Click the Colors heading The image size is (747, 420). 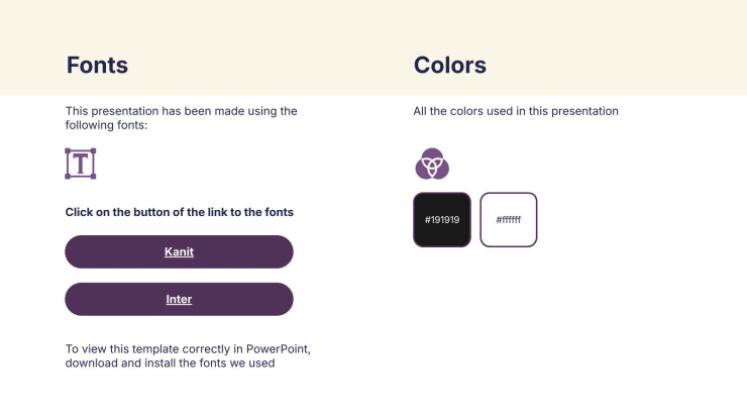[x=450, y=65]
